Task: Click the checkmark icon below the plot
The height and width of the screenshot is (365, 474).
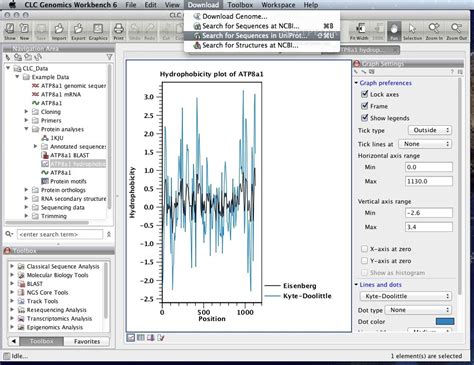Action: click(x=161, y=338)
